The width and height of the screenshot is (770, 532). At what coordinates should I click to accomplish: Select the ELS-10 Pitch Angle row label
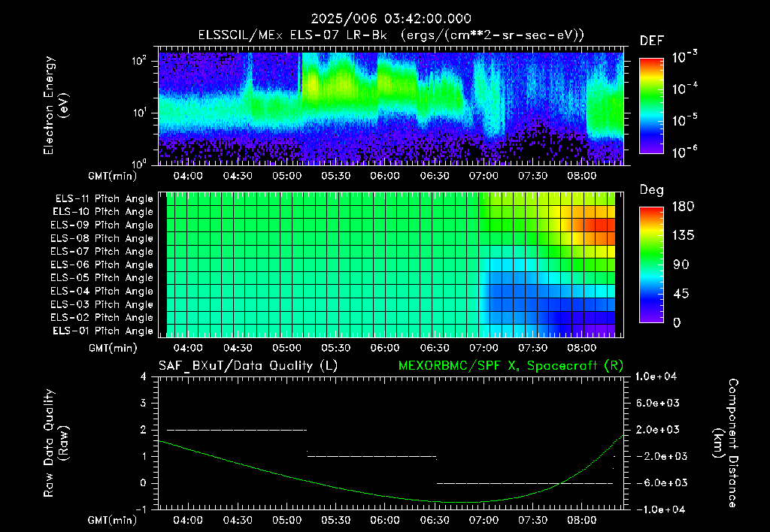pyautogui.click(x=103, y=212)
